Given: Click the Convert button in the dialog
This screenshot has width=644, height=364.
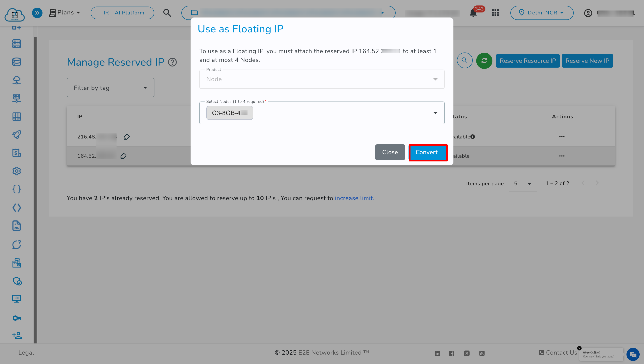Looking at the screenshot, I should click(x=427, y=152).
